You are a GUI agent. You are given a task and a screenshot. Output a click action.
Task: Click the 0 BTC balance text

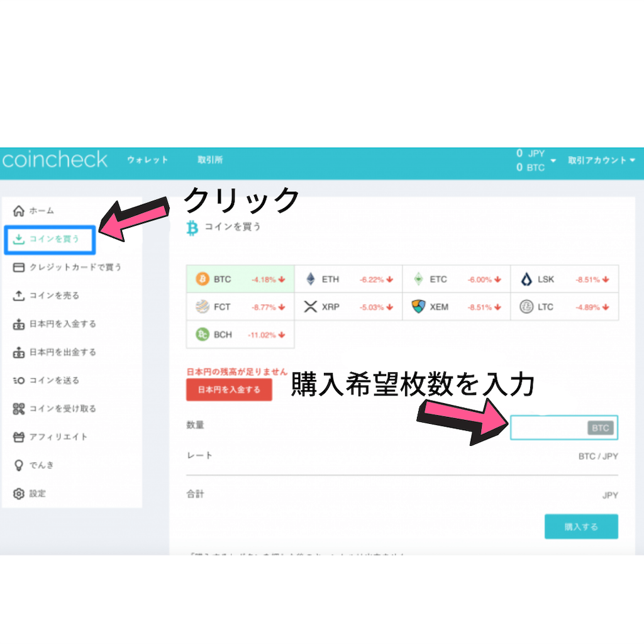(x=530, y=167)
